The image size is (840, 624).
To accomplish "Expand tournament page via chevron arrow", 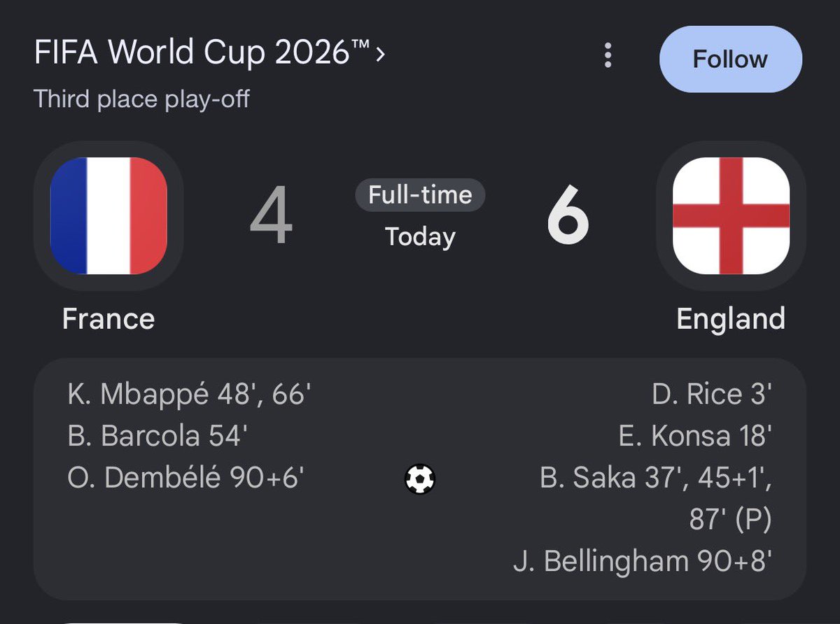I will click(380, 55).
